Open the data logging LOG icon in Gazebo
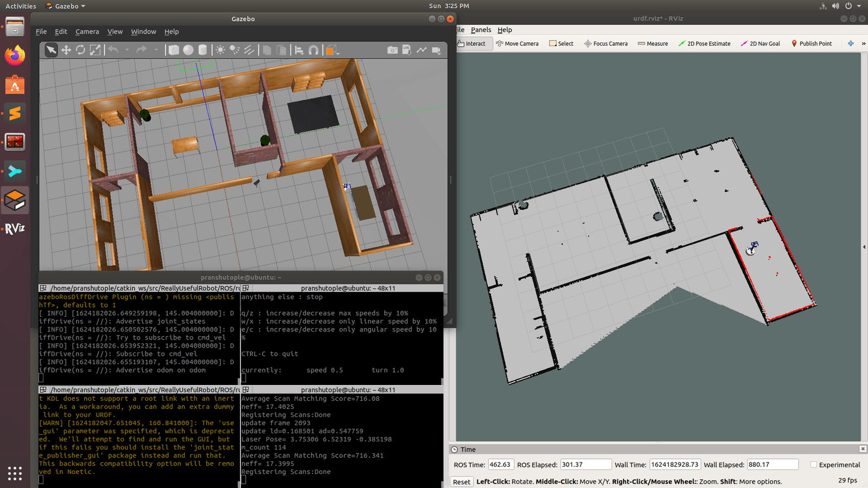 [x=407, y=50]
